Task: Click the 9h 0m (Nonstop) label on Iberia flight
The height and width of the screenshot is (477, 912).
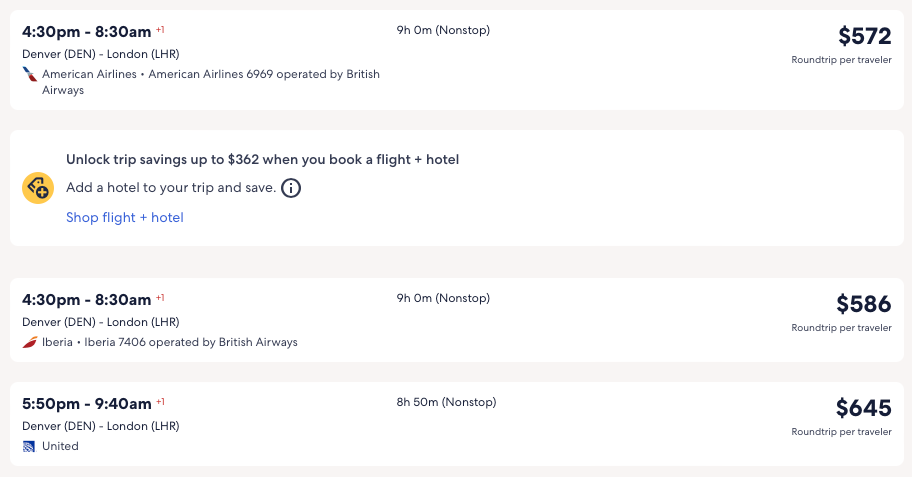Action: [443, 298]
